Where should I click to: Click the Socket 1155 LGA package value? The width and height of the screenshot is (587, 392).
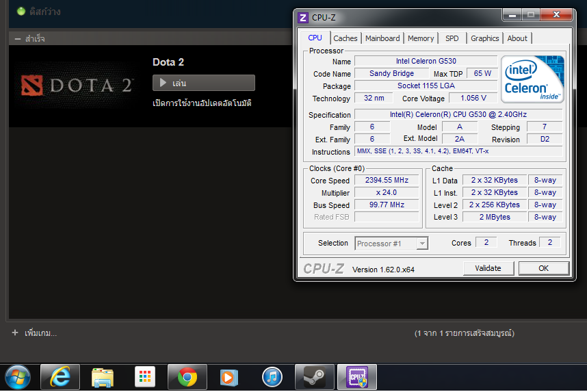426,86
